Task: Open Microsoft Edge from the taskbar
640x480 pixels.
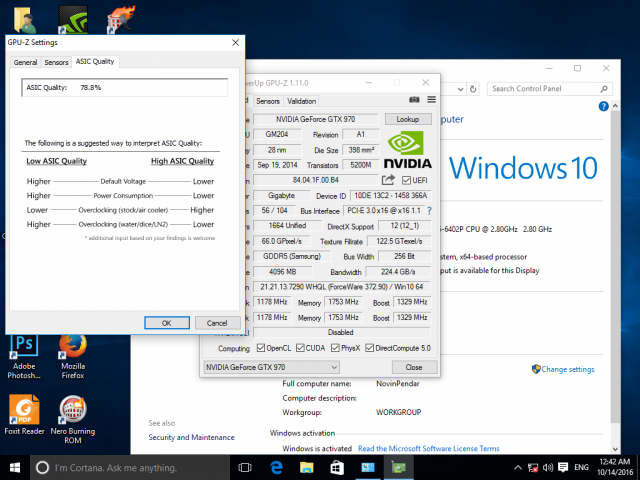Action: pos(276,467)
